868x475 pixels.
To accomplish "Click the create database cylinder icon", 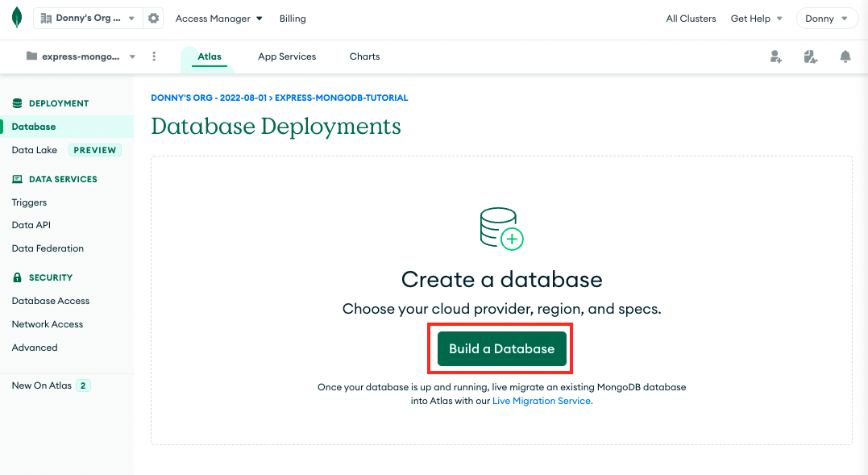I will [501, 229].
